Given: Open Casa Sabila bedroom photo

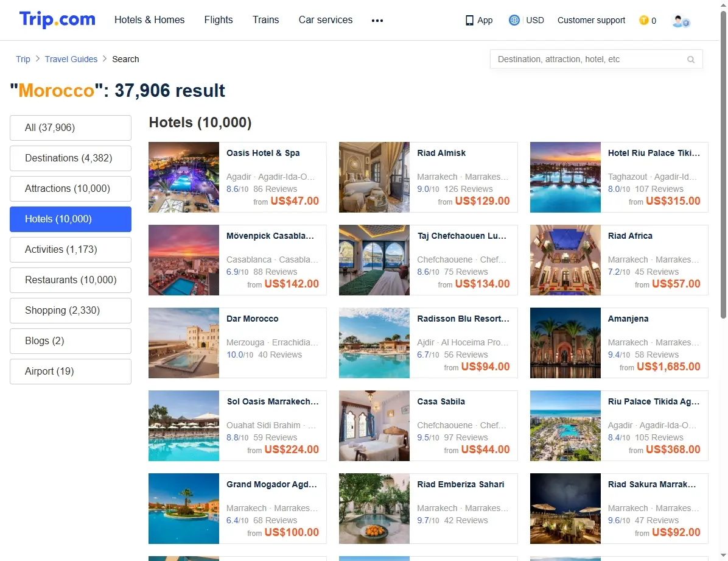Looking at the screenshot, I should click(374, 425).
